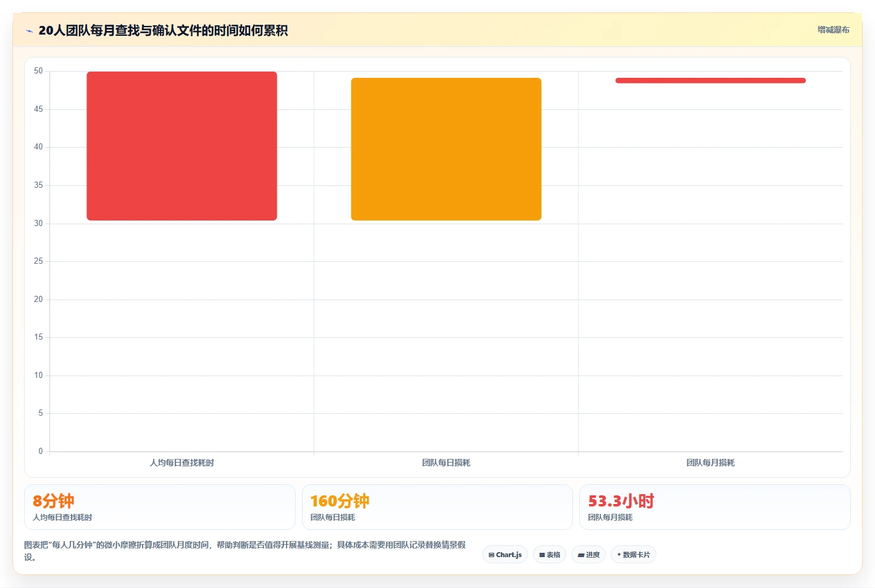Select the 进度 chip
The width and height of the screenshot is (875, 588).
588,555
